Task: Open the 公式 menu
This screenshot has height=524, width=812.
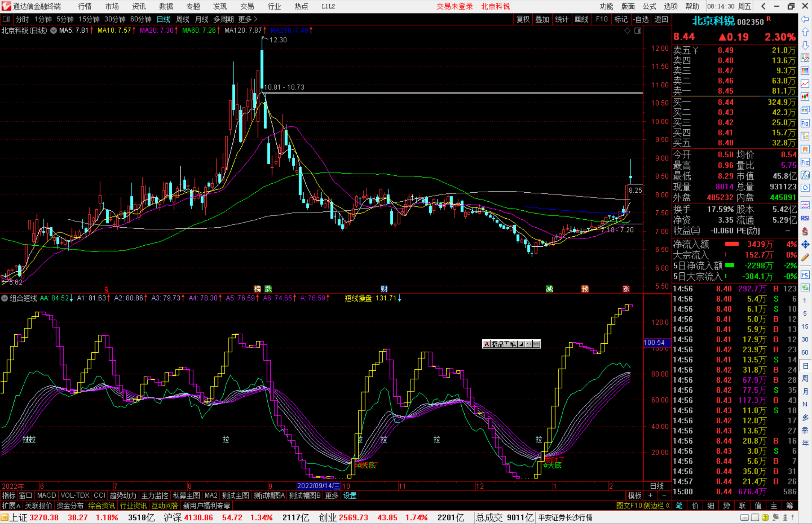Action: (649, 6)
